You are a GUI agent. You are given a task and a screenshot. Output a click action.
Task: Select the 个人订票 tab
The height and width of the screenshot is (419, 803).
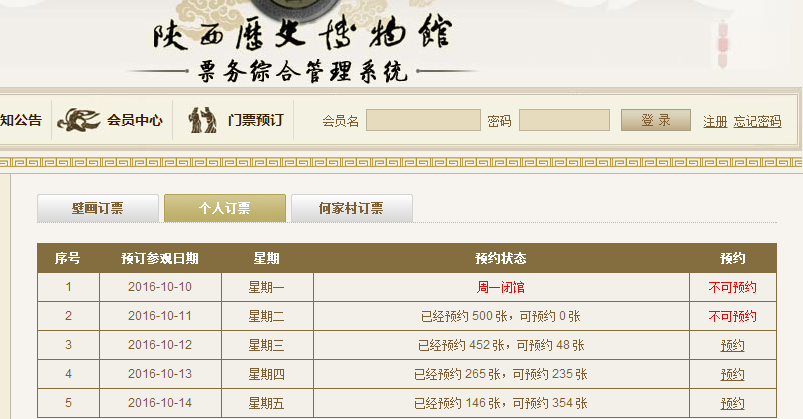(x=225, y=208)
